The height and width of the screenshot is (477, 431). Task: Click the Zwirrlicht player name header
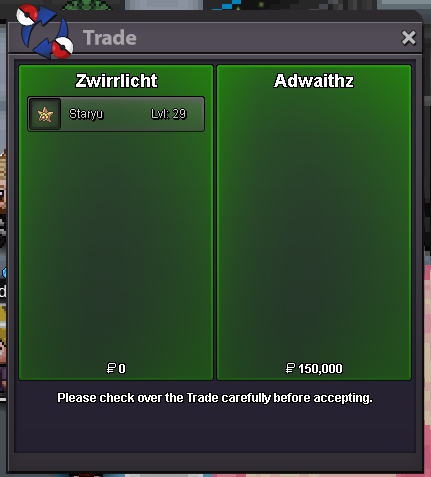(x=116, y=81)
